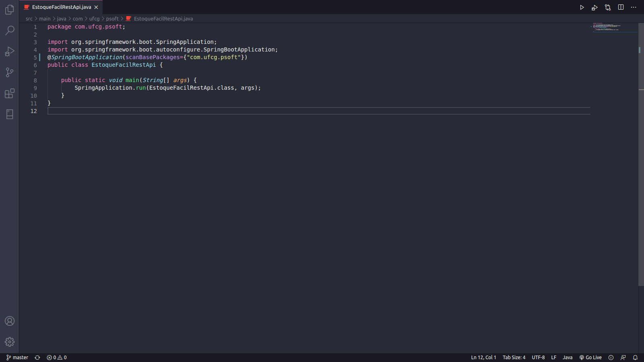
Task: Open the Manage gear menu
Action: (10, 342)
